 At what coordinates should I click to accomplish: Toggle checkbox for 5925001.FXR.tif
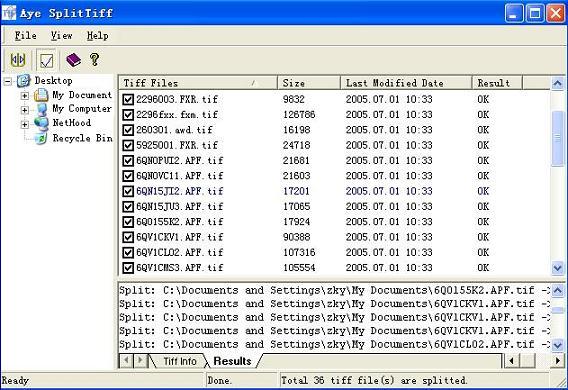point(128,145)
